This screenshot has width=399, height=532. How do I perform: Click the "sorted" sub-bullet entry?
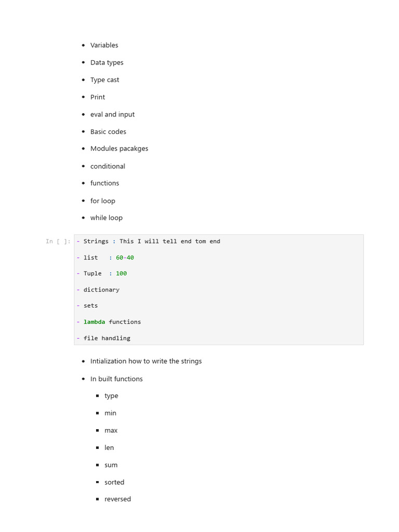point(114,482)
